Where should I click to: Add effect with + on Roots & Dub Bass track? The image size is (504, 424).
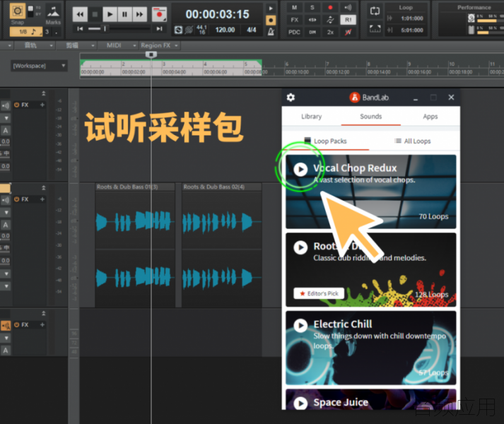pos(42,199)
